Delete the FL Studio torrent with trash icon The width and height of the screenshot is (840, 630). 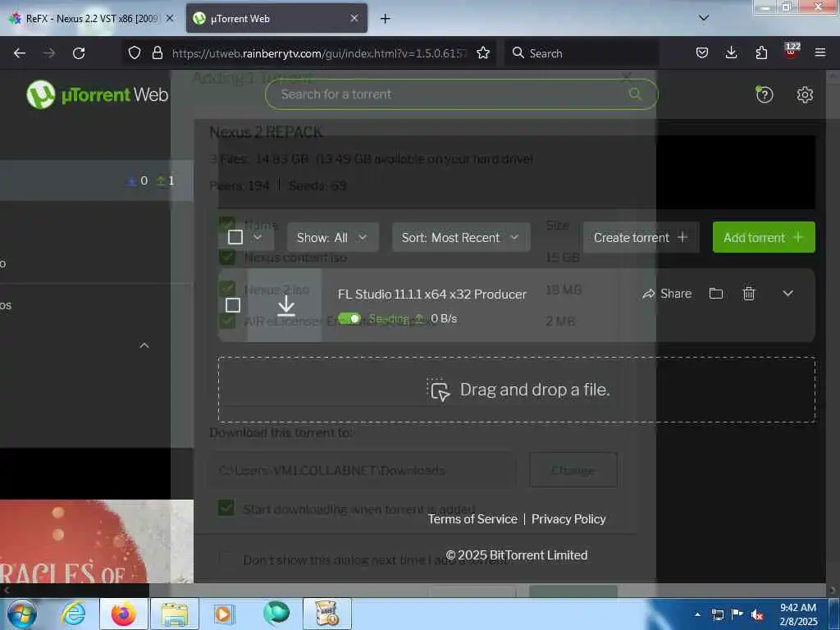(748, 294)
